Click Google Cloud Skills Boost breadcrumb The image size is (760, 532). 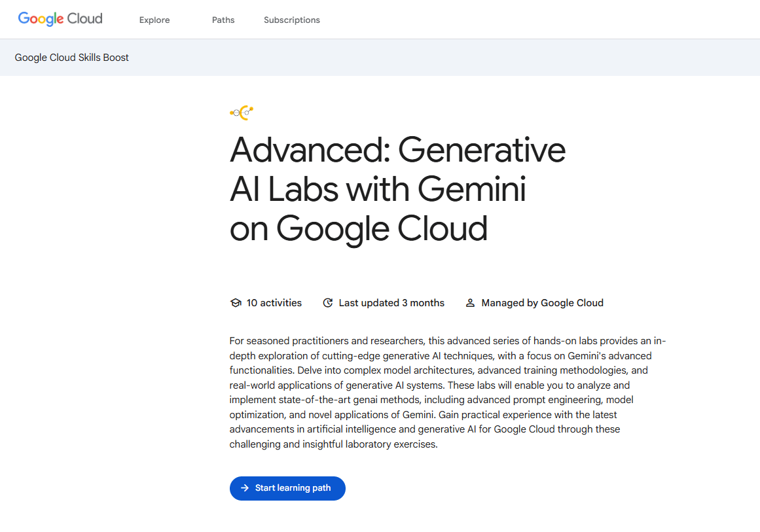[72, 57]
